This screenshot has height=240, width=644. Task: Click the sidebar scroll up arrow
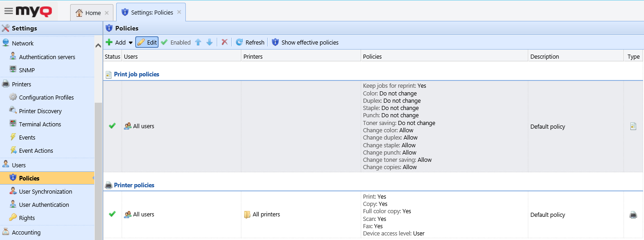[x=98, y=45]
